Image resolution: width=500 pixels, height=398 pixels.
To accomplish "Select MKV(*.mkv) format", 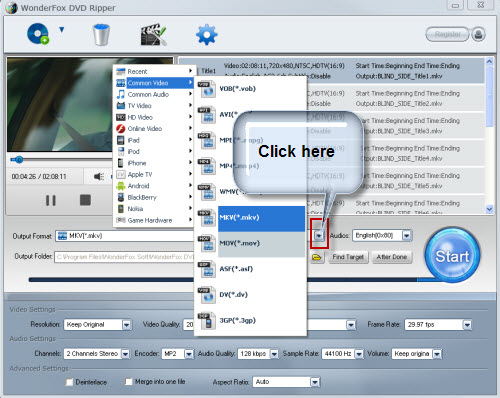I will [251, 218].
